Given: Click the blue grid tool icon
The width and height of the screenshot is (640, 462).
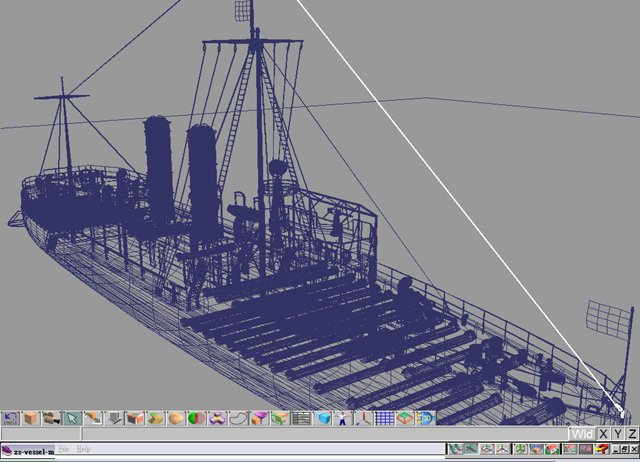Looking at the screenshot, I should pos(384,418).
